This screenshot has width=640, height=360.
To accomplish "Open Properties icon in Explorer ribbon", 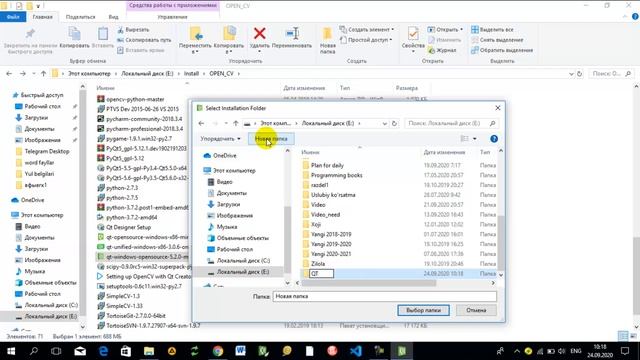I will (x=413, y=33).
